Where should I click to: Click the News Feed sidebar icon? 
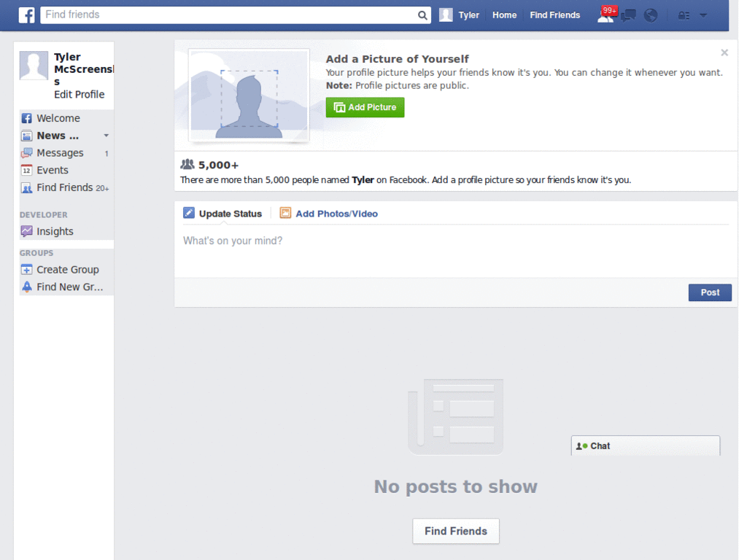tap(27, 136)
